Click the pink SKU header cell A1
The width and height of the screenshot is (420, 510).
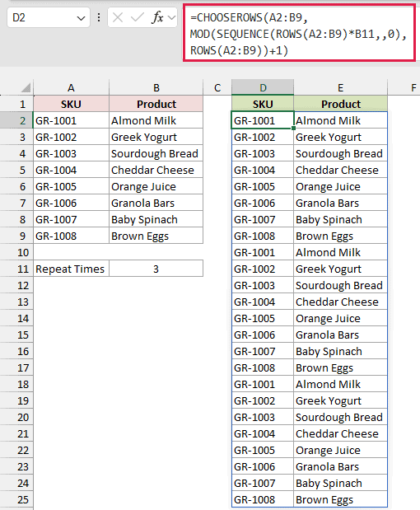point(71,104)
